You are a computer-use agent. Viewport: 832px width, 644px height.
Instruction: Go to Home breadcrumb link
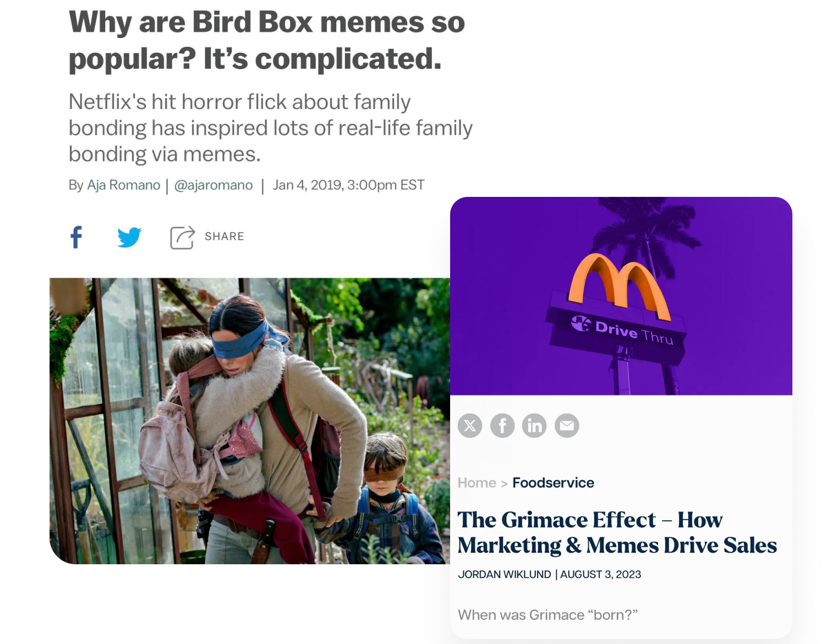[x=477, y=483]
